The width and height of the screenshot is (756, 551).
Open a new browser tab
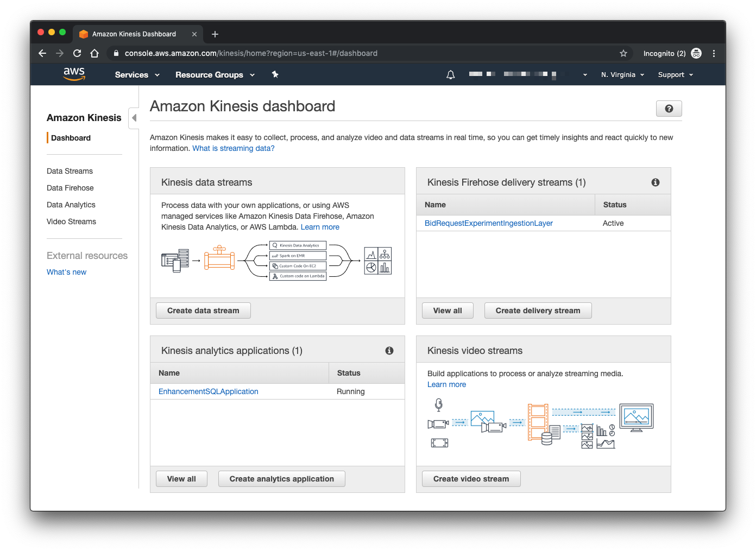[215, 34]
